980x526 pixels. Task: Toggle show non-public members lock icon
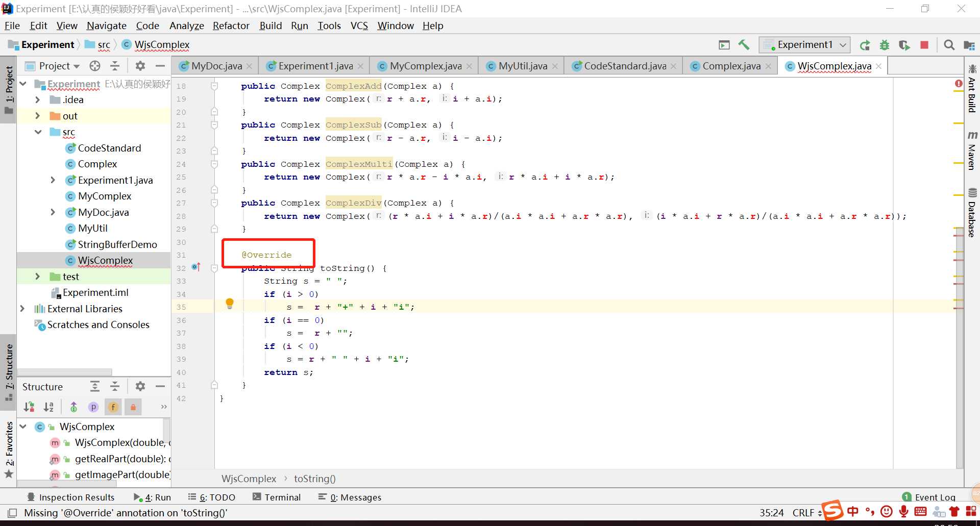pyautogui.click(x=133, y=407)
